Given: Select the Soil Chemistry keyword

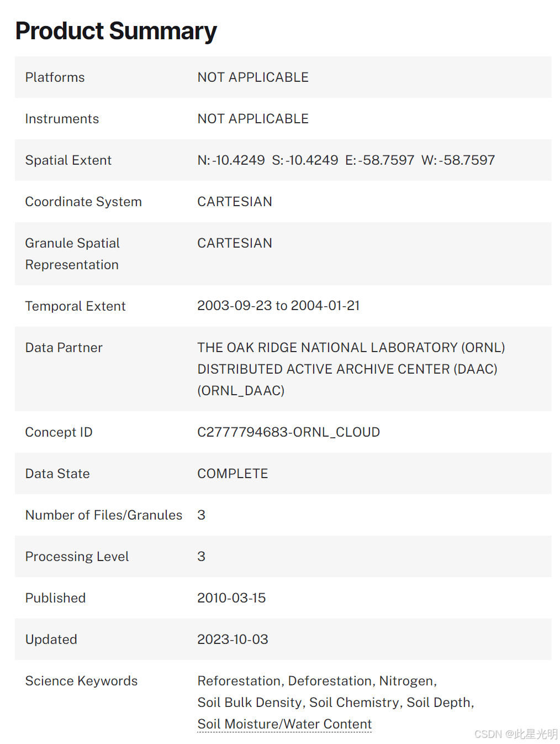Looking at the screenshot, I should point(354,703).
